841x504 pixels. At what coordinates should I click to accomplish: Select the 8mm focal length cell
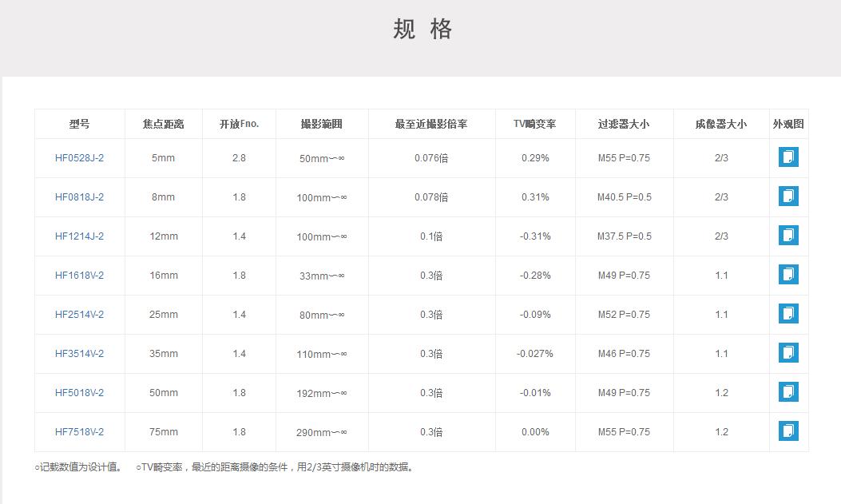coord(163,197)
